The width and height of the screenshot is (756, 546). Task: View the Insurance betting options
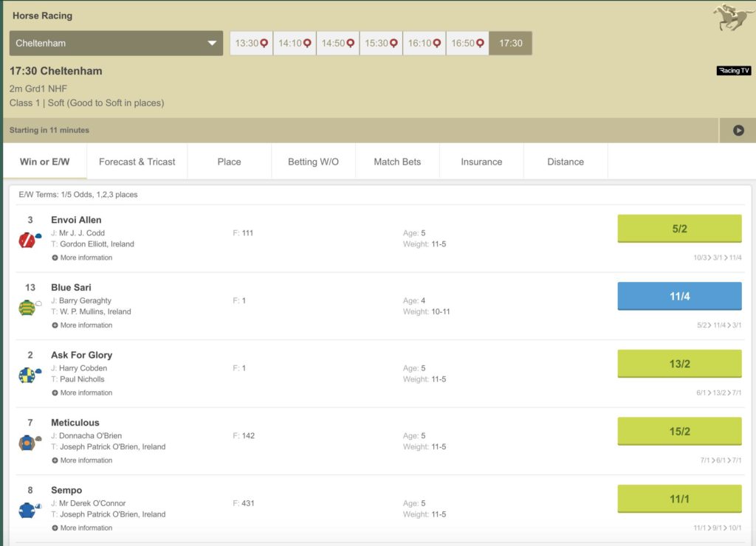point(481,161)
